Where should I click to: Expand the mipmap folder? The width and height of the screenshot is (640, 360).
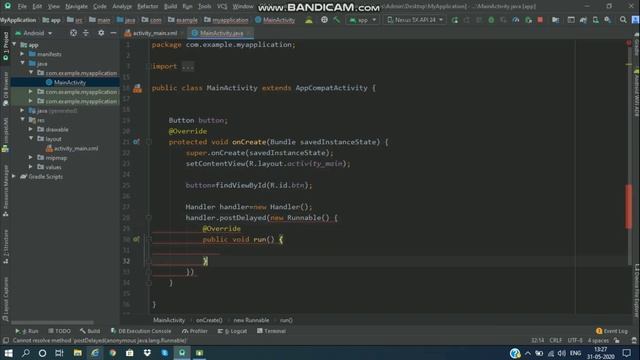31,158
